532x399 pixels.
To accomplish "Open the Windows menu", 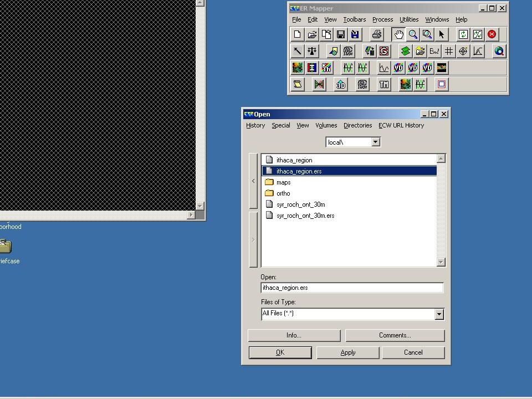I will click(437, 19).
